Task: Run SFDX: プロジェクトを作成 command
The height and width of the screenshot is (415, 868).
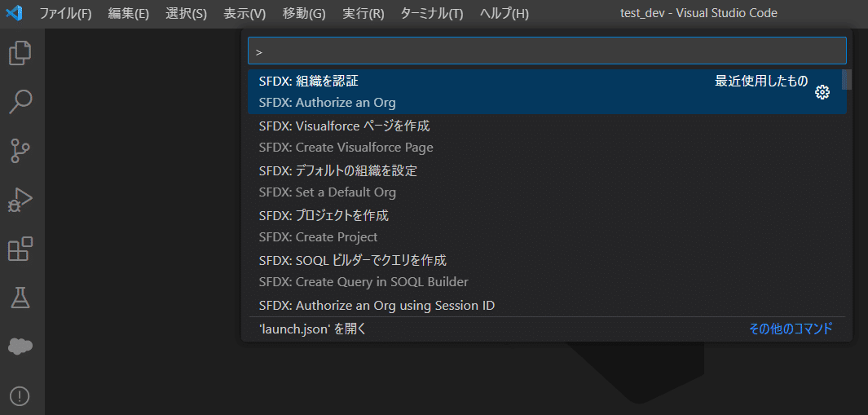Action: pos(547,226)
